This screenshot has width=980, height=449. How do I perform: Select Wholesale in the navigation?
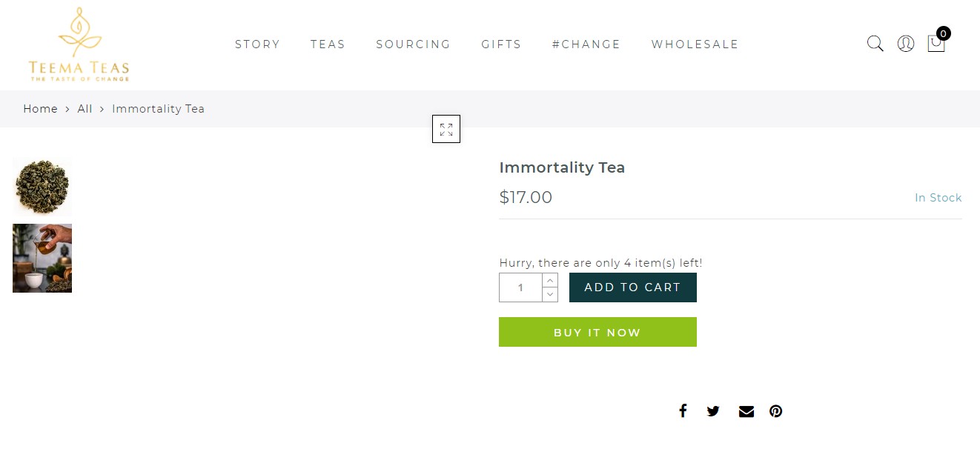[695, 44]
